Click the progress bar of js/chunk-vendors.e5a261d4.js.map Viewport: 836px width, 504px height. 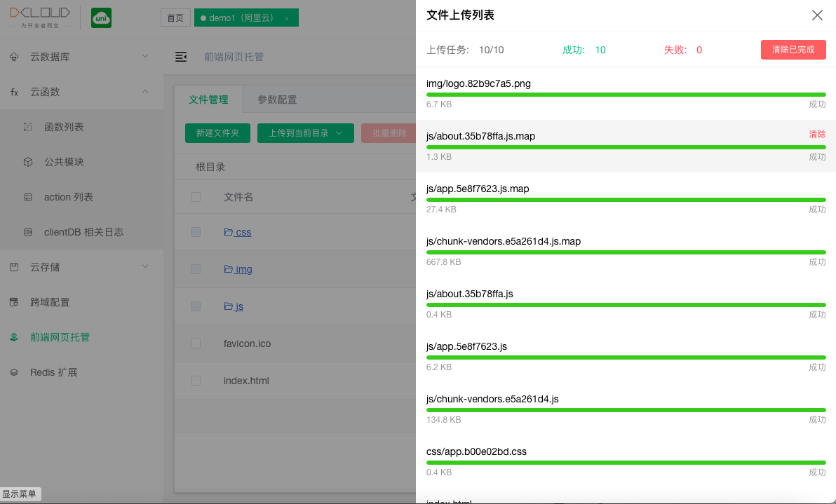626,252
